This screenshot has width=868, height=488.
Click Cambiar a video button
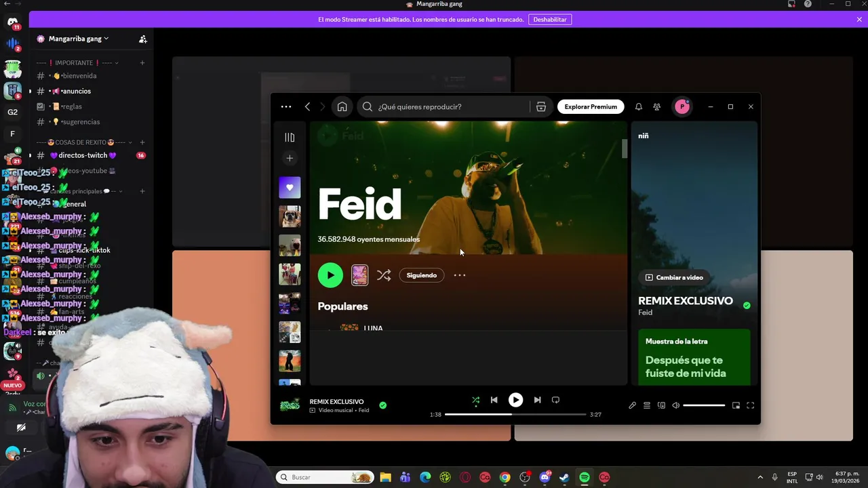point(673,277)
